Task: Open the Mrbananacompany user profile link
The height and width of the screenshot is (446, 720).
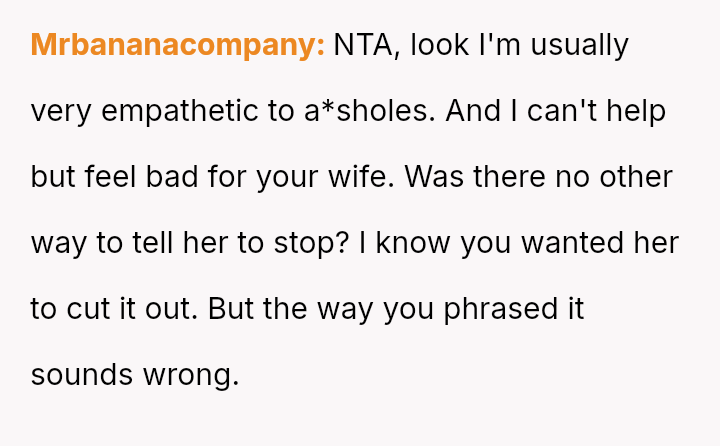Action: pos(177,46)
